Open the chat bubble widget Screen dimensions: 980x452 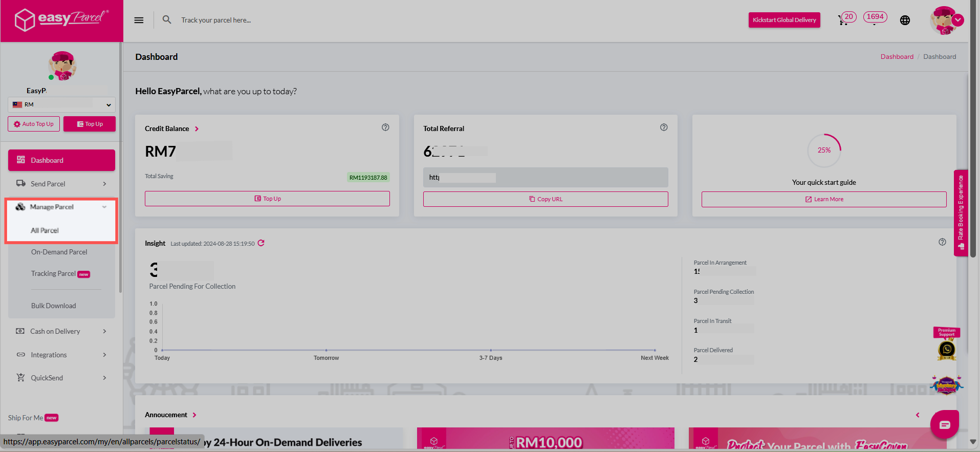tap(945, 424)
